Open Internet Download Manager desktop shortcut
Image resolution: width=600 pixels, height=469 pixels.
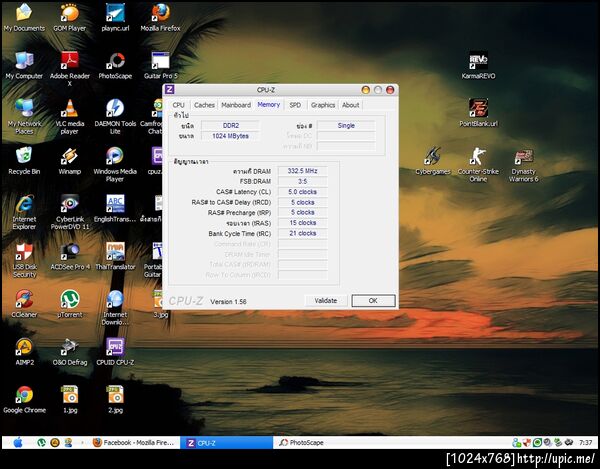(x=115, y=307)
